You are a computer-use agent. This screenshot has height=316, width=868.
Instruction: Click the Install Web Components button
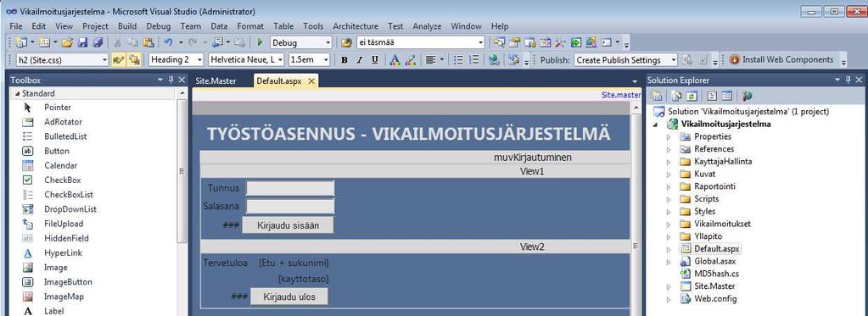(x=781, y=59)
